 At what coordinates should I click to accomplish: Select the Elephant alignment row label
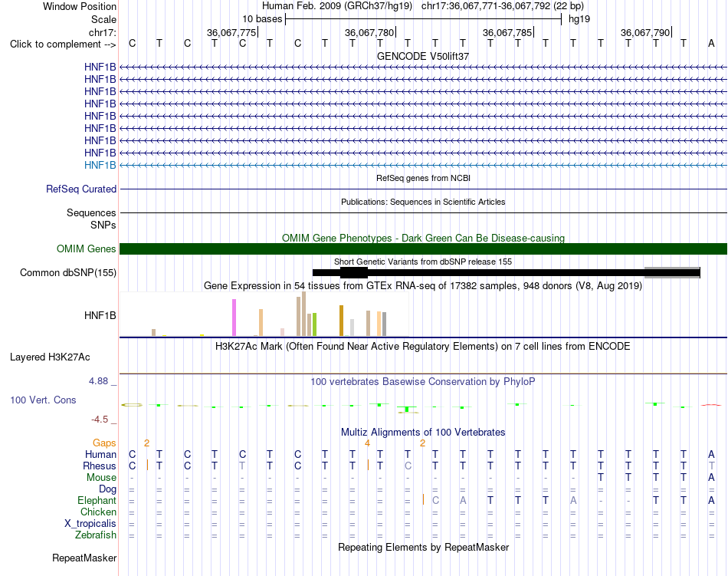coord(97,501)
